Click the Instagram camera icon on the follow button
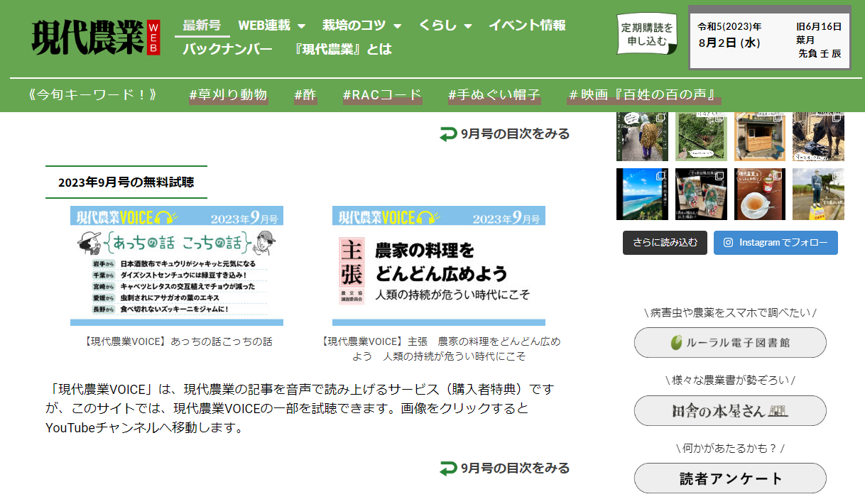The width and height of the screenshot is (865, 504). (727, 243)
